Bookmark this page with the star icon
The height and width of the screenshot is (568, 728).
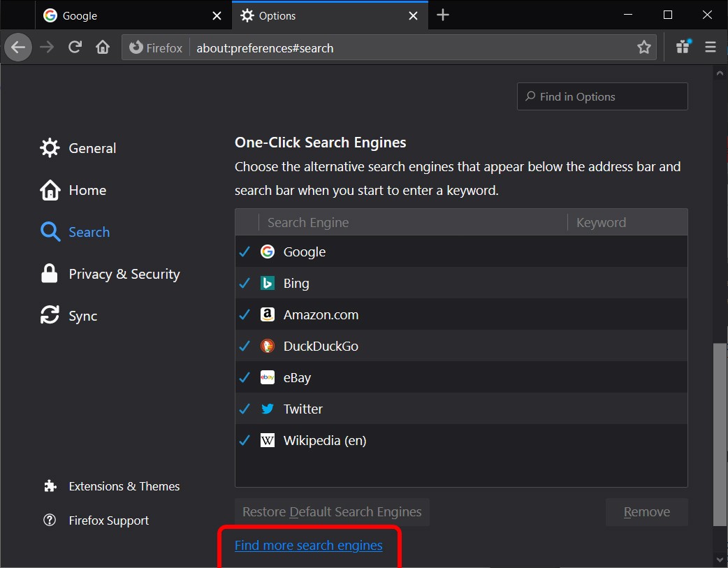click(643, 48)
